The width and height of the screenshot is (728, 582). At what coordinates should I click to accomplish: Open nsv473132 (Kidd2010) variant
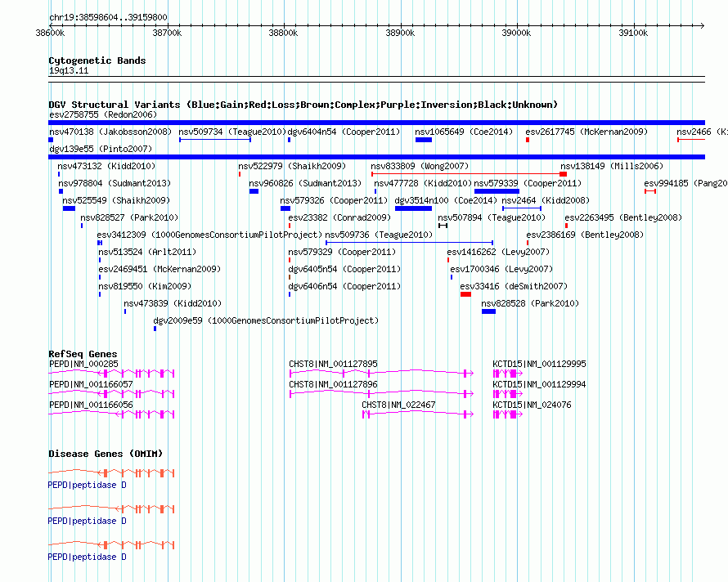click(106, 166)
